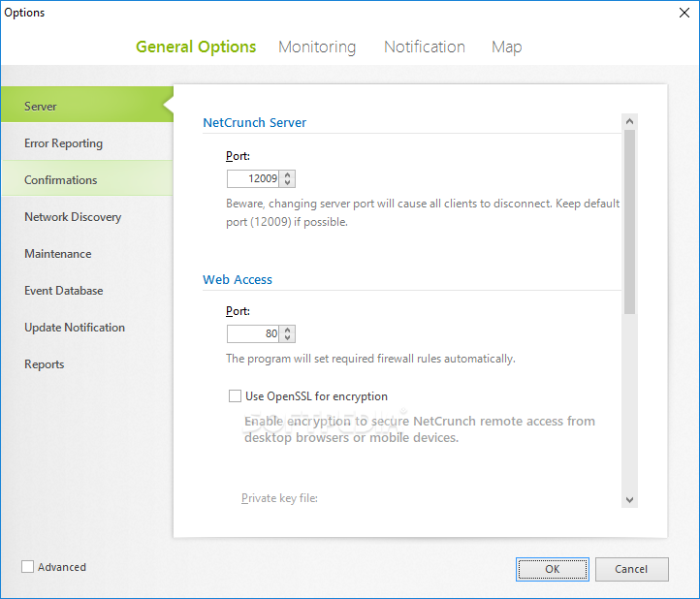This screenshot has width=700, height=599.
Task: Click the NetCrunch Server heading
Action: click(x=254, y=122)
